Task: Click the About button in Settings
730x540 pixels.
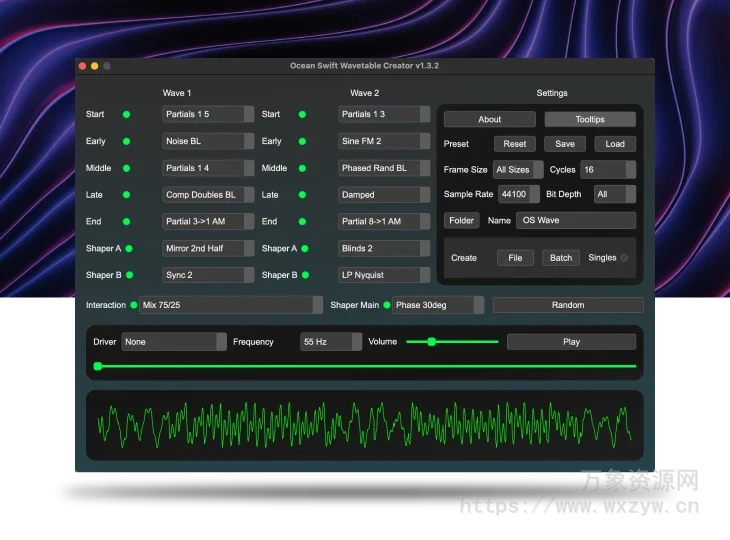Action: [x=489, y=120]
